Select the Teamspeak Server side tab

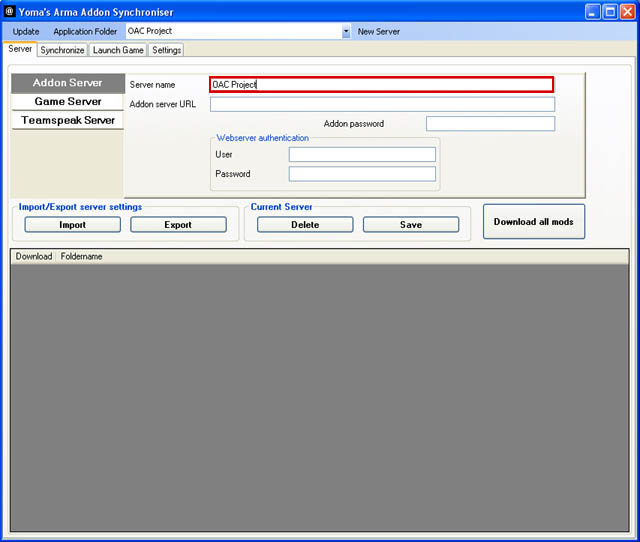67,120
